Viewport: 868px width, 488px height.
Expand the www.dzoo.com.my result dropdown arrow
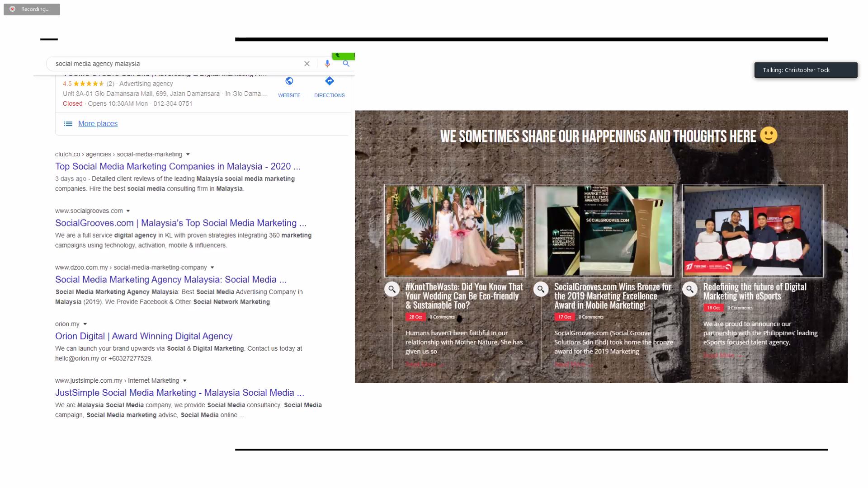pos(212,267)
